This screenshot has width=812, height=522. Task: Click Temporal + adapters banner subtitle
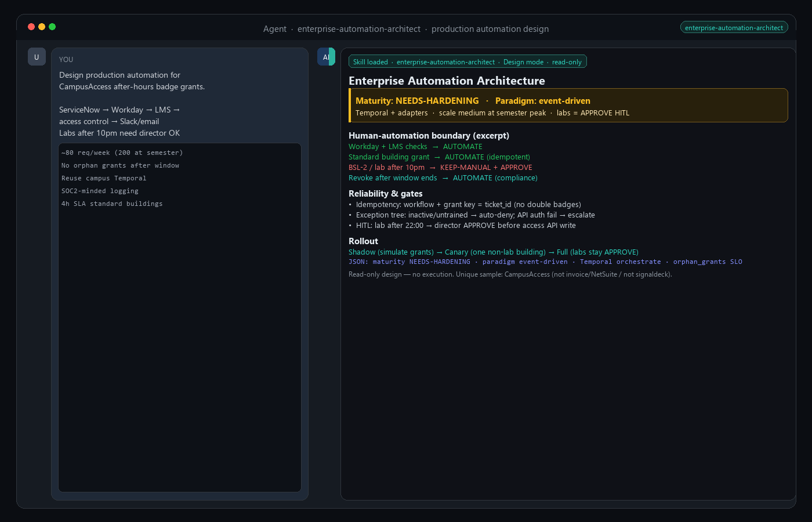tap(492, 113)
